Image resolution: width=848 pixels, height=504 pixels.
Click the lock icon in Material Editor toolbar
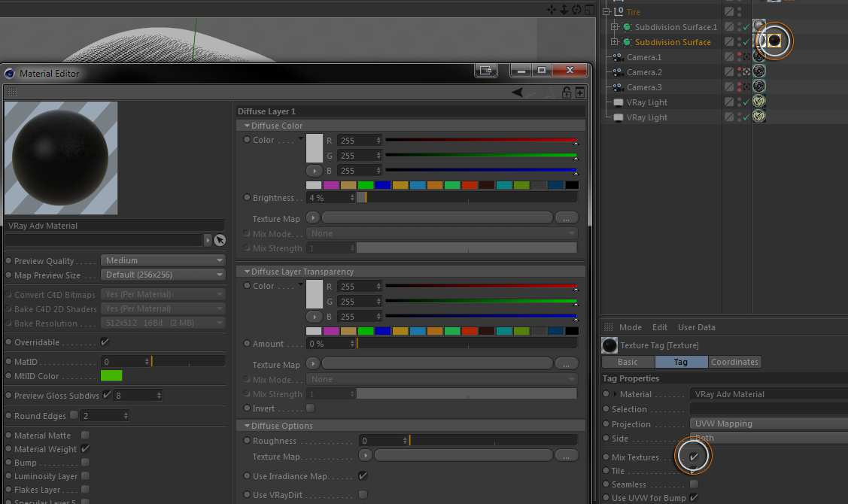(x=567, y=93)
